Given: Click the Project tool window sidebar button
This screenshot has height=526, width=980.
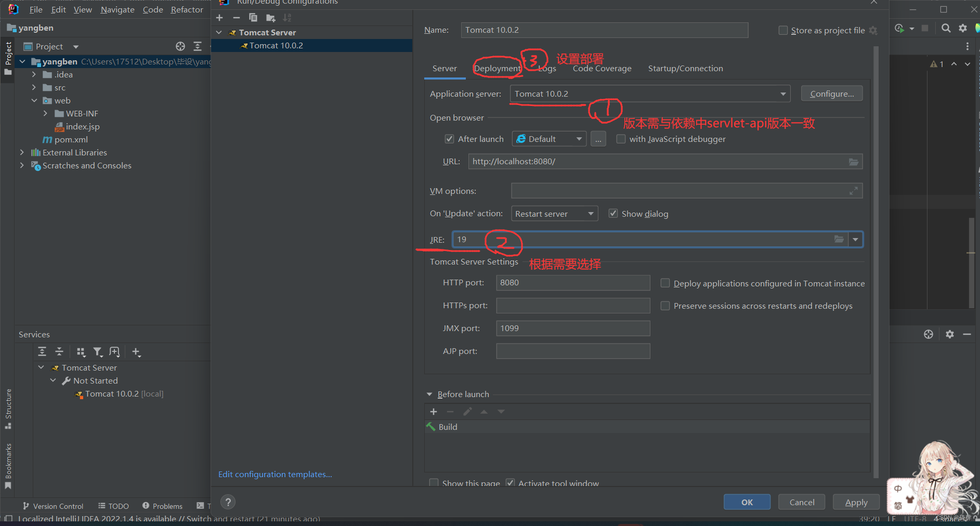Looking at the screenshot, I should pyautogui.click(x=8, y=58).
